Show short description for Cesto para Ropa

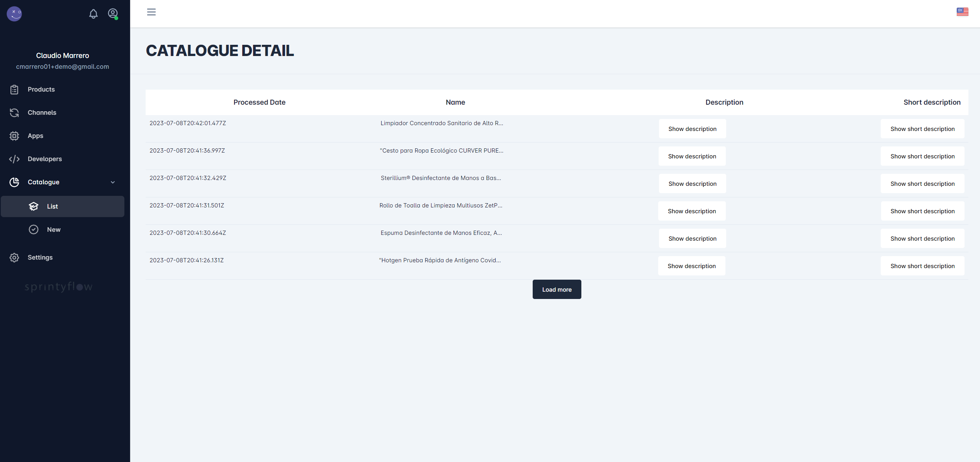point(922,156)
